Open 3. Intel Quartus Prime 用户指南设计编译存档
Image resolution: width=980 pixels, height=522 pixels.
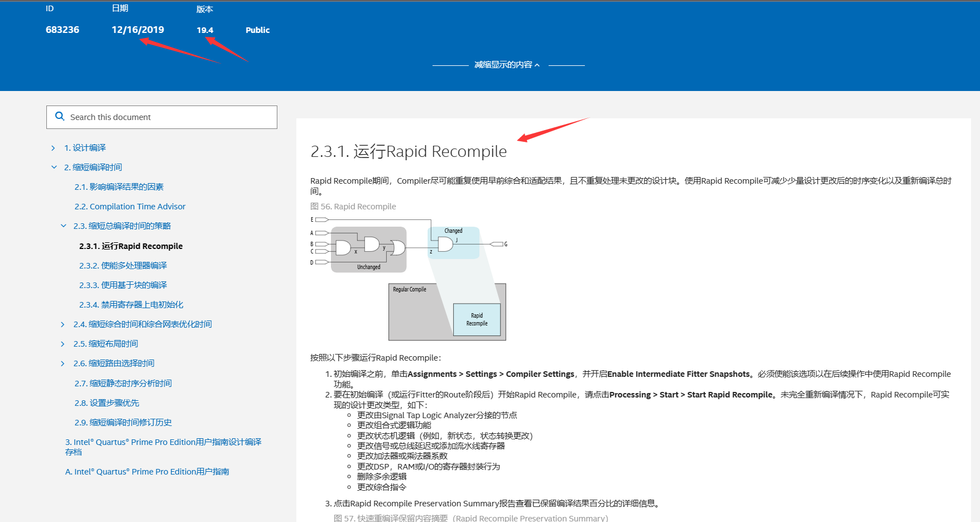coord(163,447)
